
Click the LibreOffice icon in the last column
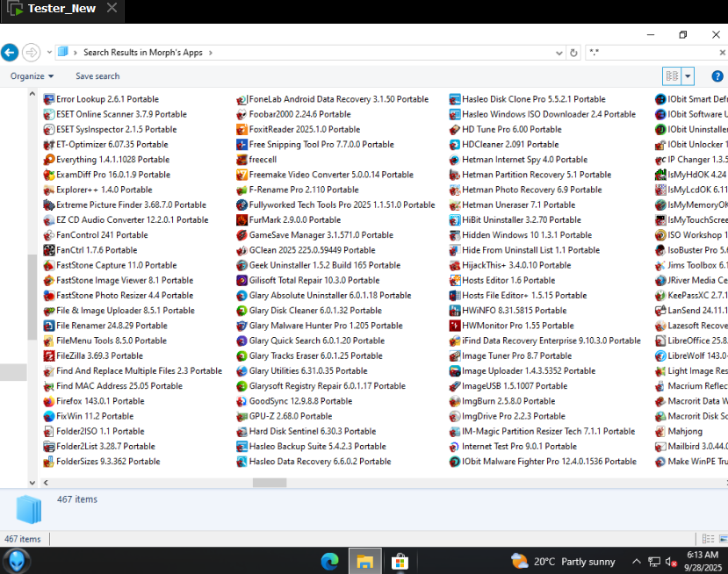click(660, 341)
